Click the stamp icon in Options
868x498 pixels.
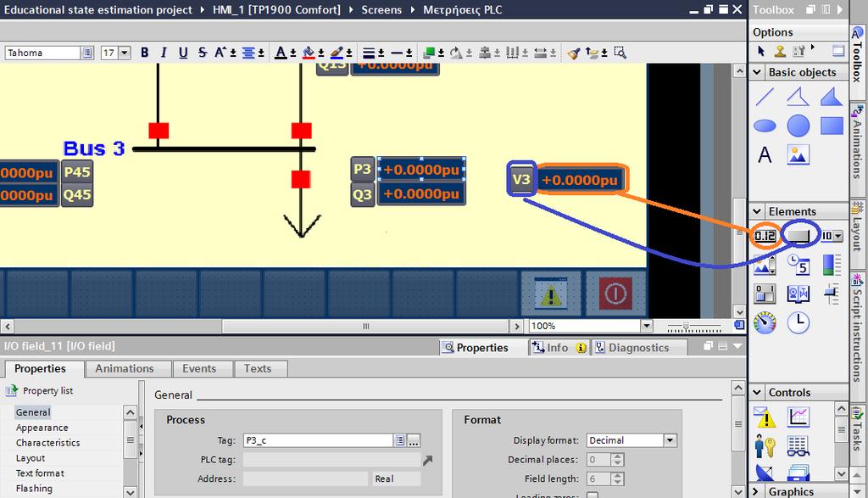coord(780,52)
